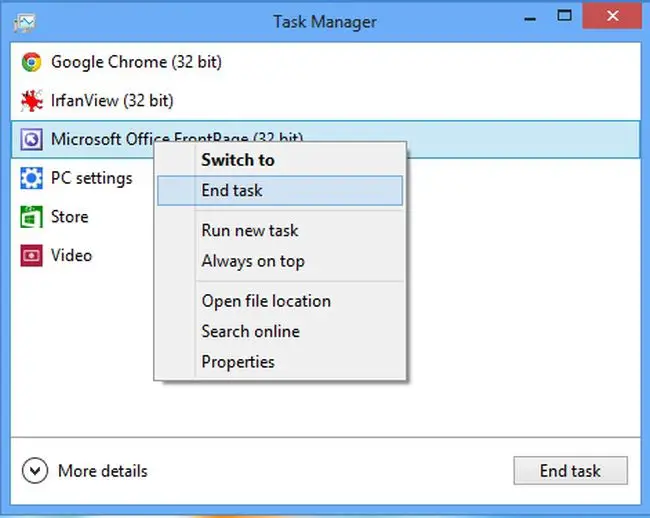Choose Switch to in context menu
Viewport: 650px width, 518px height.
click(237, 160)
